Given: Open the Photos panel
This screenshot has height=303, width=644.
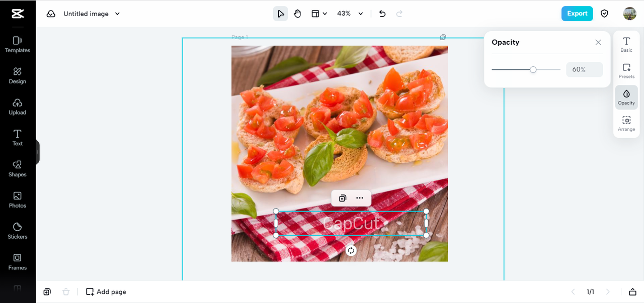Looking at the screenshot, I should (18, 200).
